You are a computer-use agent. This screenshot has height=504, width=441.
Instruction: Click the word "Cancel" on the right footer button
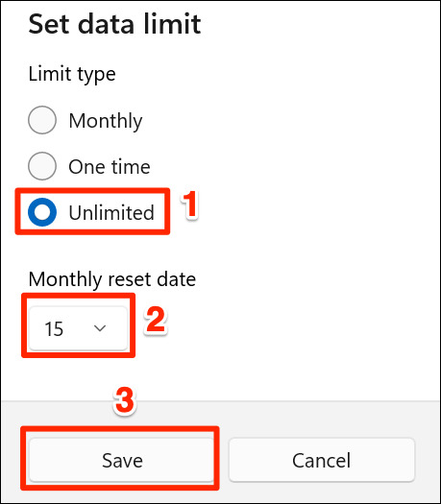click(x=321, y=460)
